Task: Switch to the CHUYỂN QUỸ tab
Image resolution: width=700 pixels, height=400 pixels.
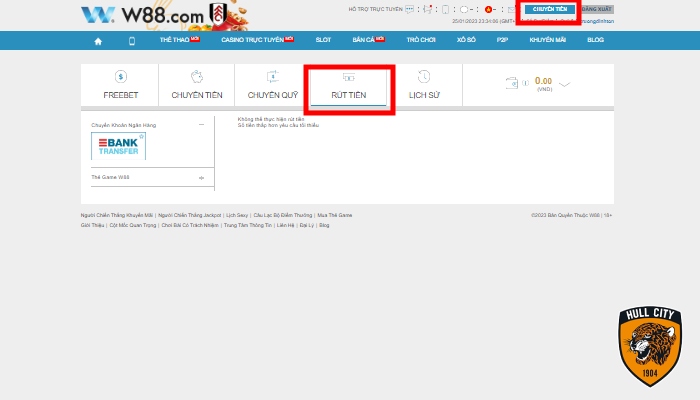Action: (x=273, y=85)
